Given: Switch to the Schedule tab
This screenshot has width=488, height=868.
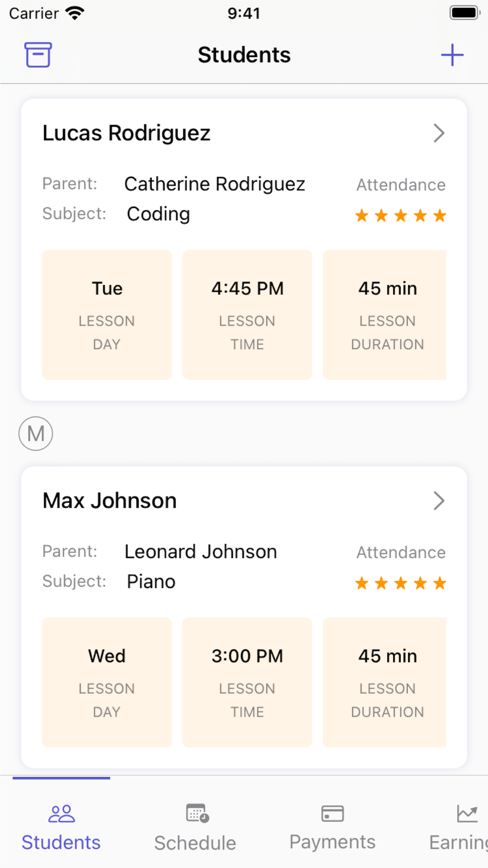Looking at the screenshot, I should pyautogui.click(x=195, y=826).
